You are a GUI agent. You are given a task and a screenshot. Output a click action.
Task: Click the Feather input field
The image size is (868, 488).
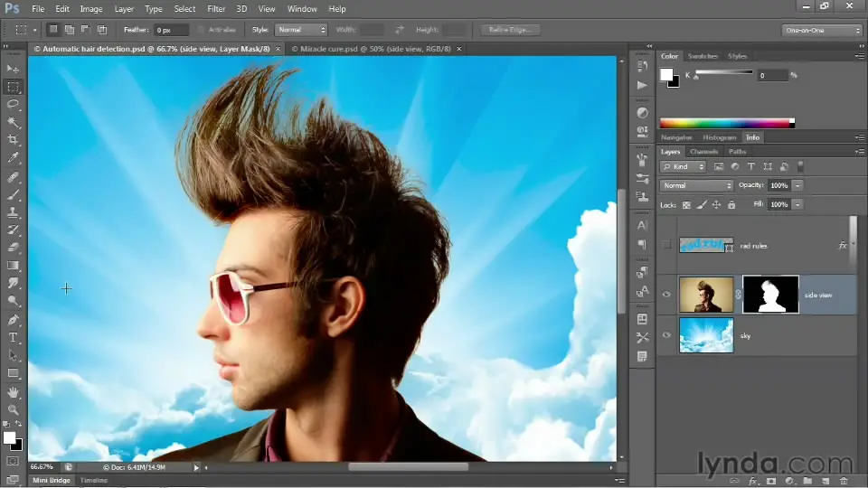pos(171,30)
